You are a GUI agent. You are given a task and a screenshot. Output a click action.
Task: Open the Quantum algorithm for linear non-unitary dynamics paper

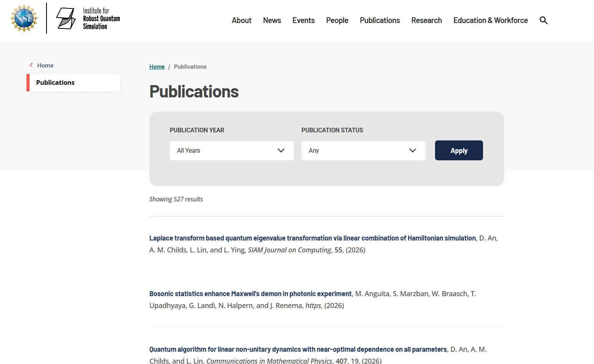(298, 349)
